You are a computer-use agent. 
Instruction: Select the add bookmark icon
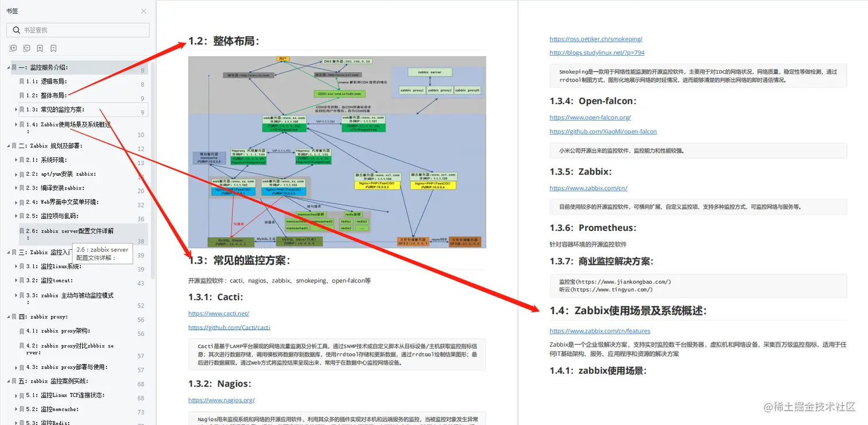click(40, 48)
